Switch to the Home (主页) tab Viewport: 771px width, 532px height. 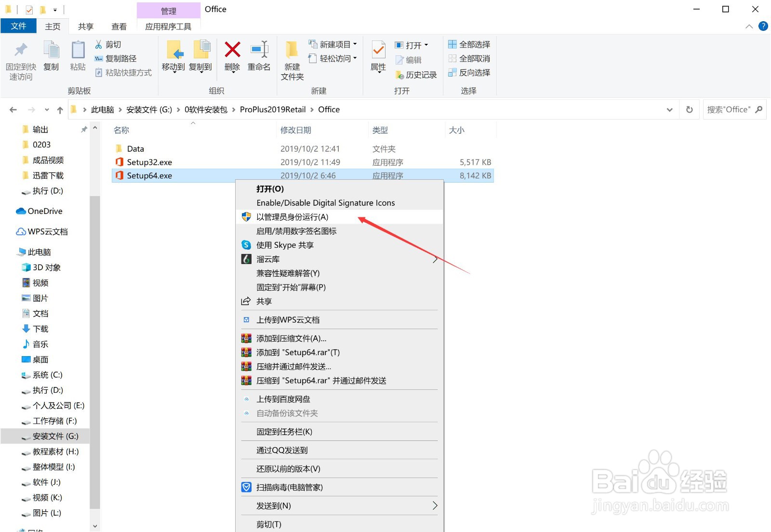click(53, 27)
